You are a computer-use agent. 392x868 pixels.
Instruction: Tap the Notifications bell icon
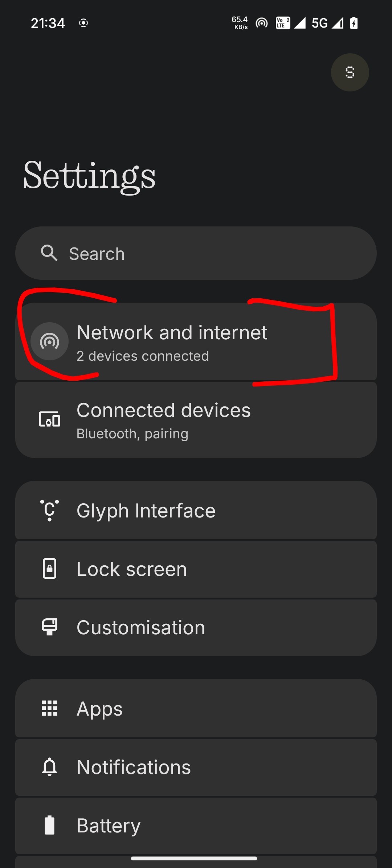[49, 767]
